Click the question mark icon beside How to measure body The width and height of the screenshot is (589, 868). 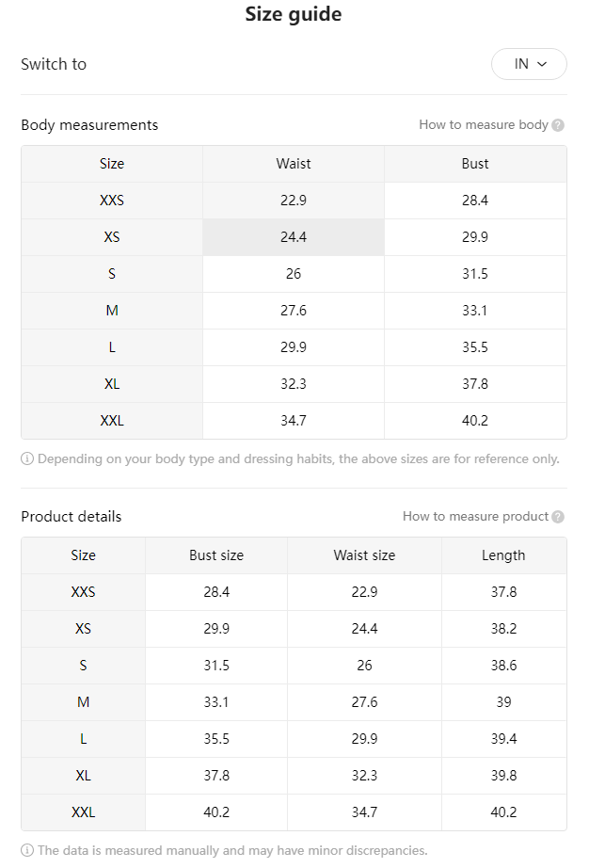click(x=558, y=125)
